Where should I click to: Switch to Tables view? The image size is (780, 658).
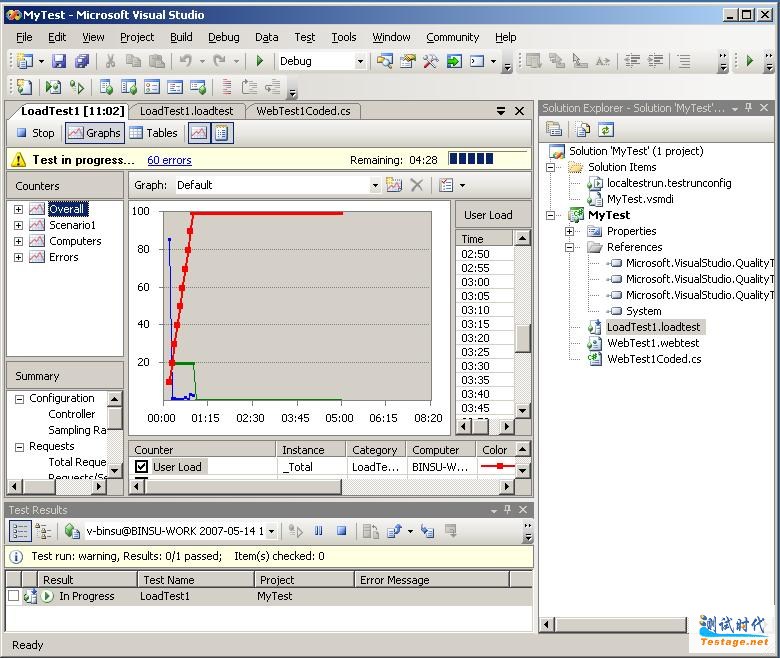(153, 133)
